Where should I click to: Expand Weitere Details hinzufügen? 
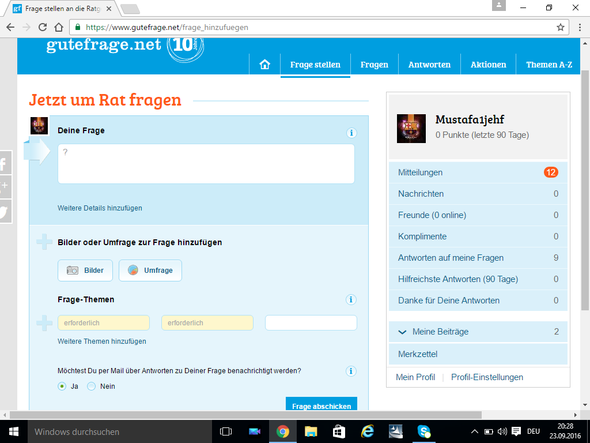pyautogui.click(x=100, y=208)
